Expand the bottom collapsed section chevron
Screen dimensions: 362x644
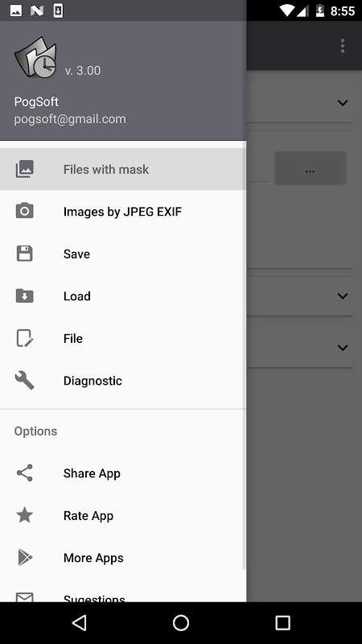coord(343,348)
